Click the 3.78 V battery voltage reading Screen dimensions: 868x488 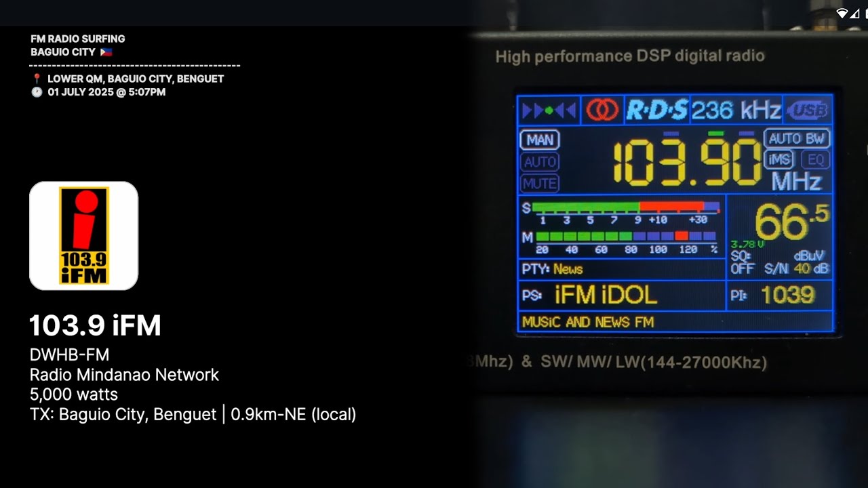747,244
